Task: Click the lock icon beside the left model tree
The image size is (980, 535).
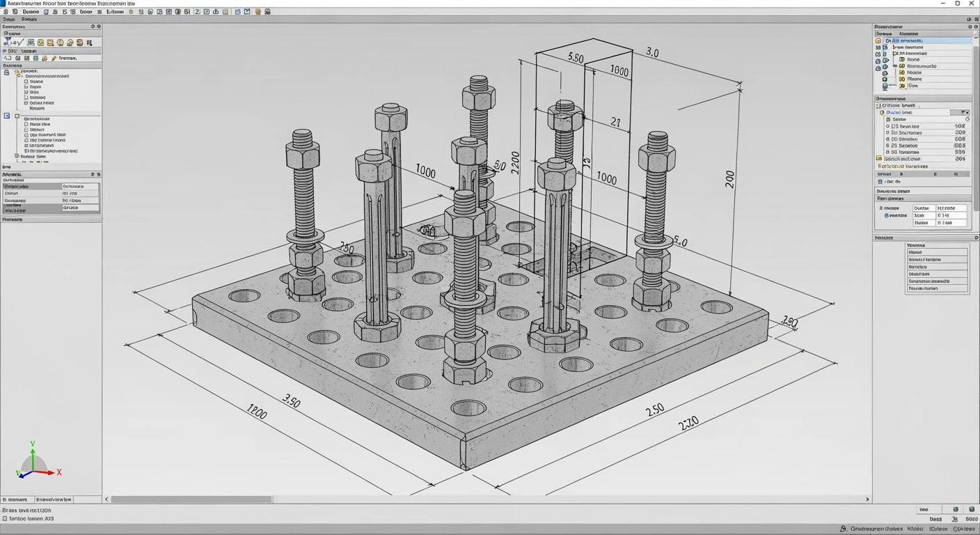Action: [8, 71]
